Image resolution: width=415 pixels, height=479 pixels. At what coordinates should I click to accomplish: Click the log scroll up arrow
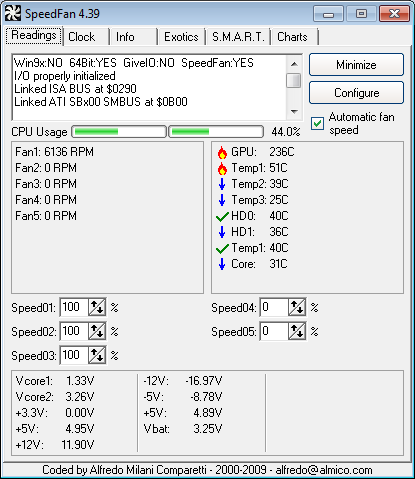(x=294, y=64)
